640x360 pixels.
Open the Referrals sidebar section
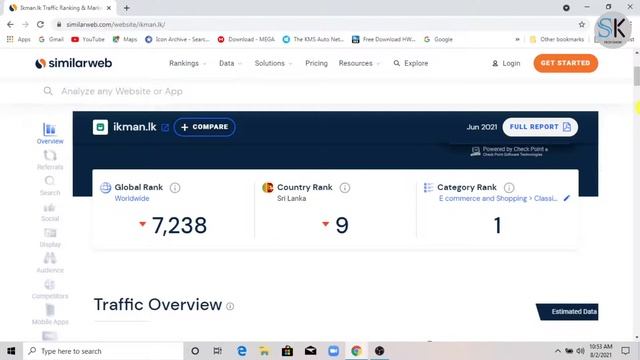coord(50,160)
